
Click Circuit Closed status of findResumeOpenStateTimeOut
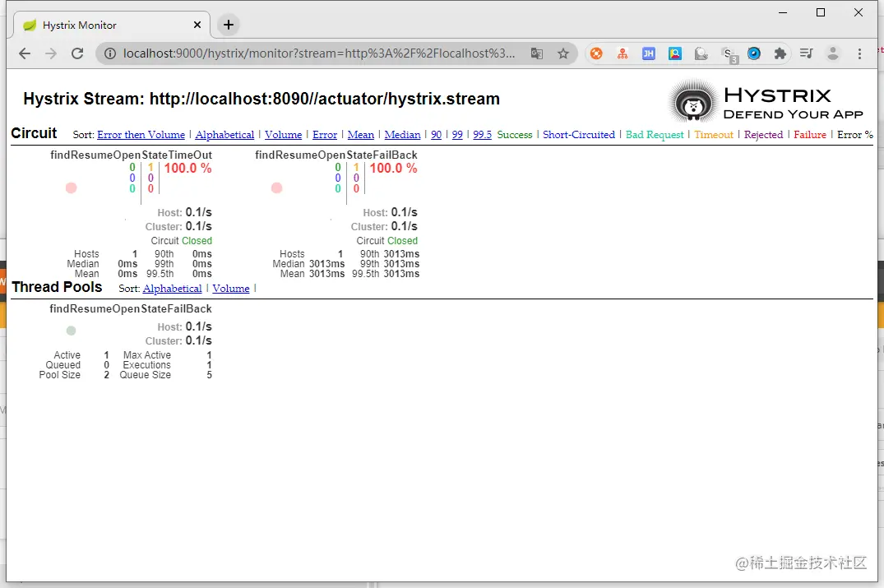pyautogui.click(x=182, y=241)
